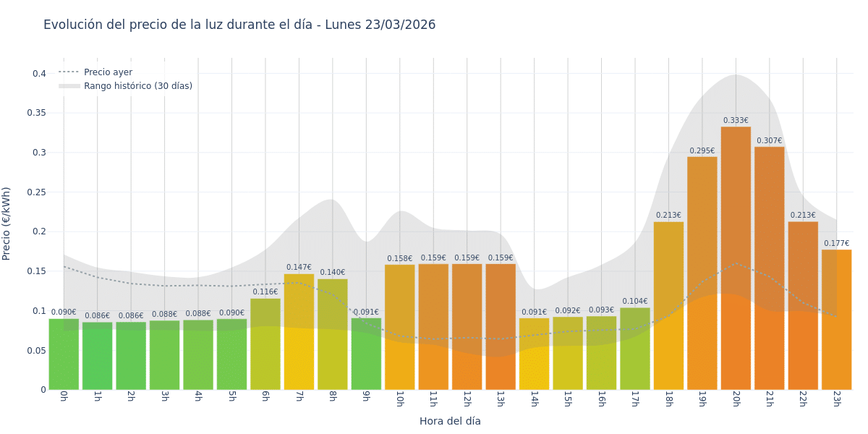Select the 9h green bar

pos(366,354)
